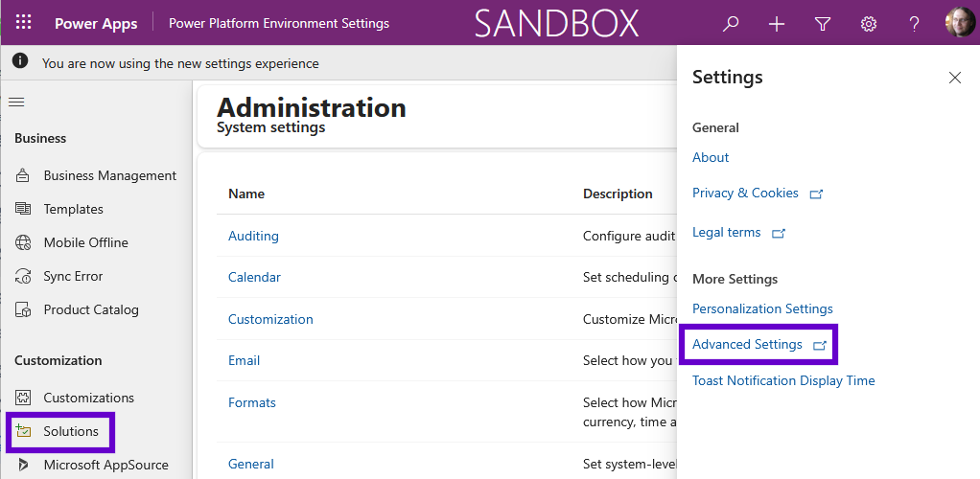Open the Customization link in table
Screen dimensions: 980x479
270,319
